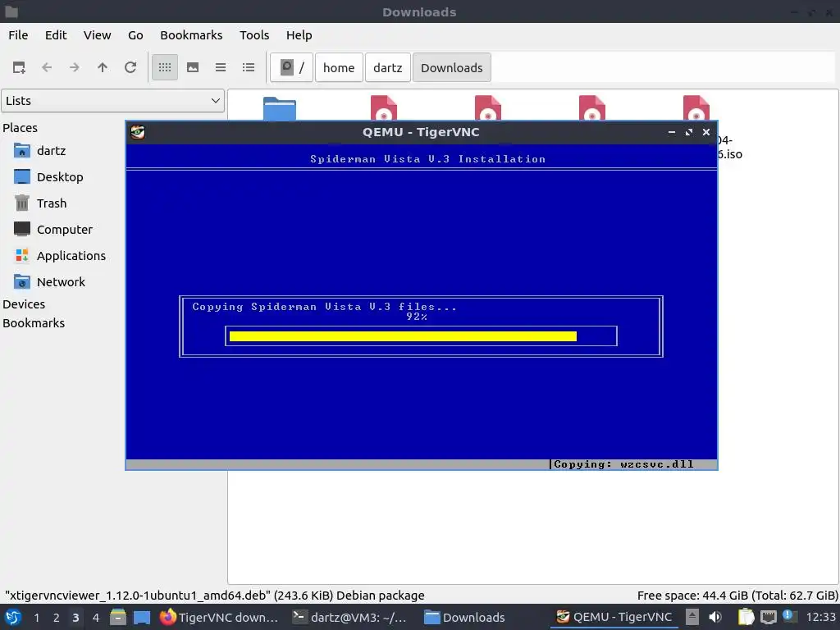Open the LXQt start menu
The image size is (840, 630).
coord(13,618)
